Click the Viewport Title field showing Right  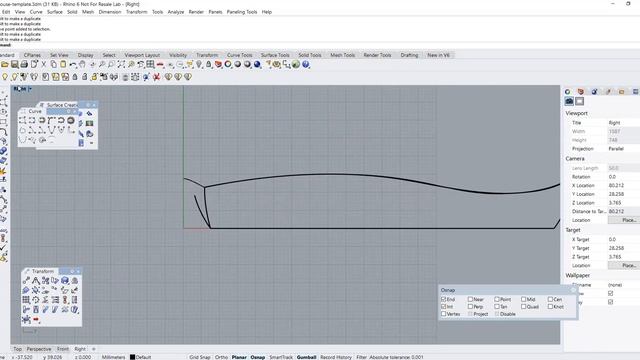coord(623,122)
